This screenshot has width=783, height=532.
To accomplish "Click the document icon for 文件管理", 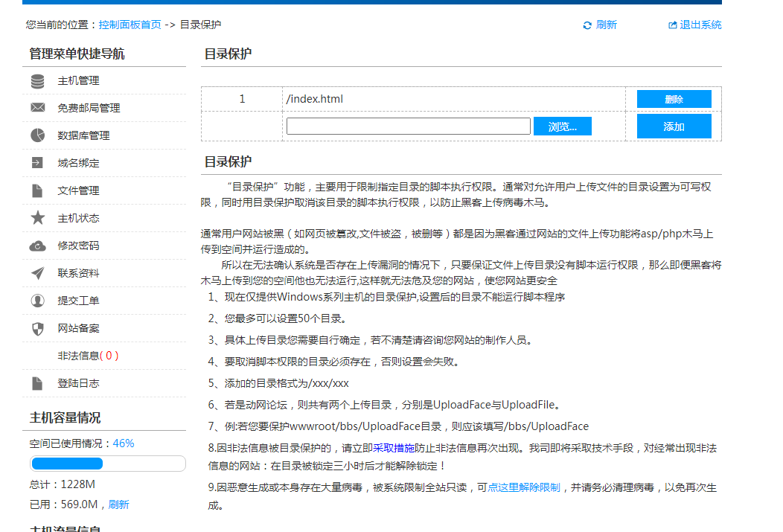I will [x=37, y=190].
